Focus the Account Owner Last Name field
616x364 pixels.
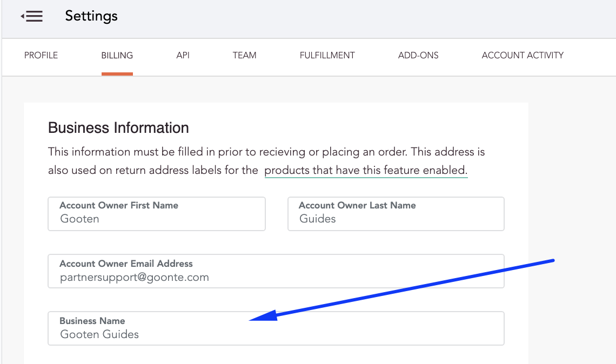pos(396,214)
